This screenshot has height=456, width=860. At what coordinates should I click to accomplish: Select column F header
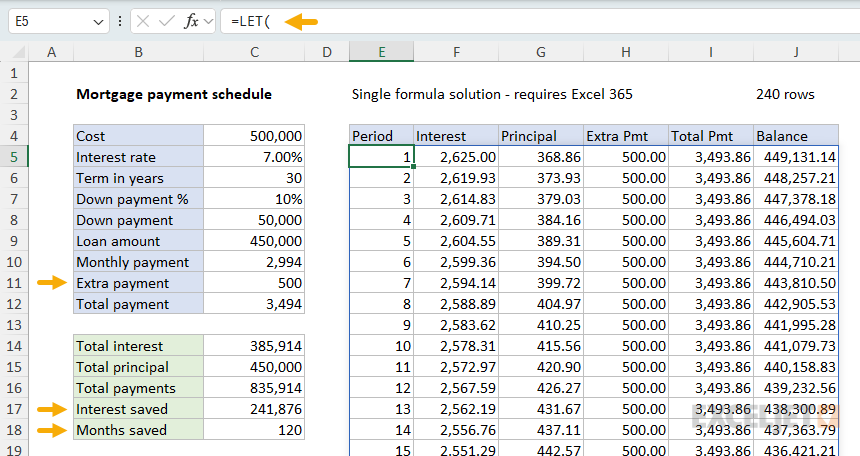click(456, 52)
